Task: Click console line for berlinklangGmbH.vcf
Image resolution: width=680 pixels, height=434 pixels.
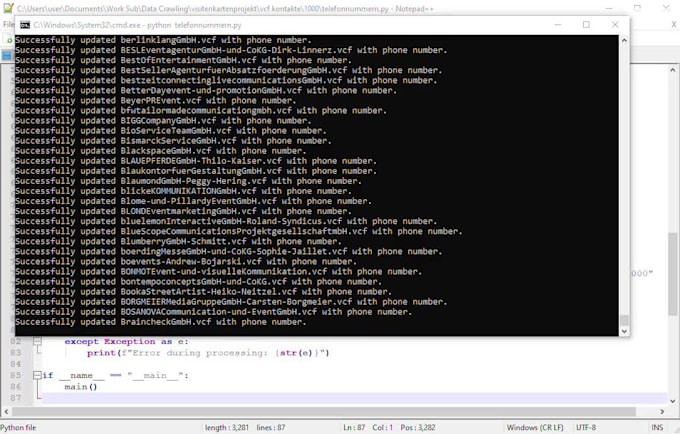Action: click(x=163, y=40)
